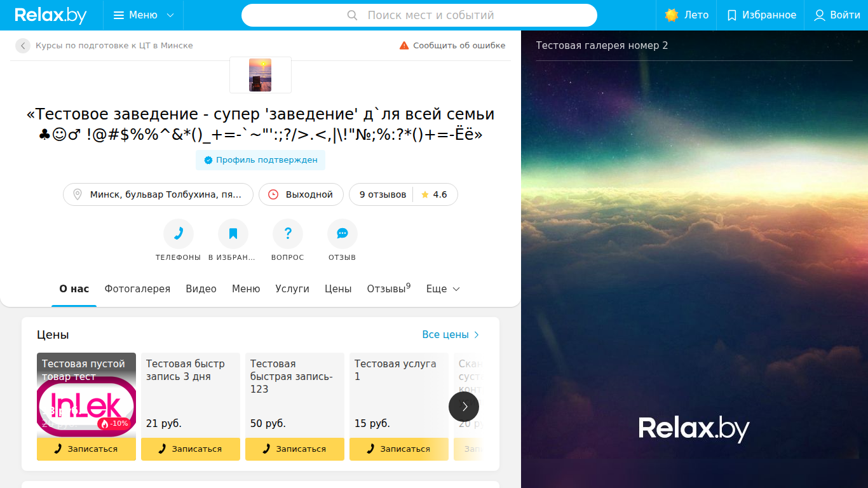Screen dimensions: 868x488
Task: Open the Отзывы tab
Action: click(x=389, y=289)
